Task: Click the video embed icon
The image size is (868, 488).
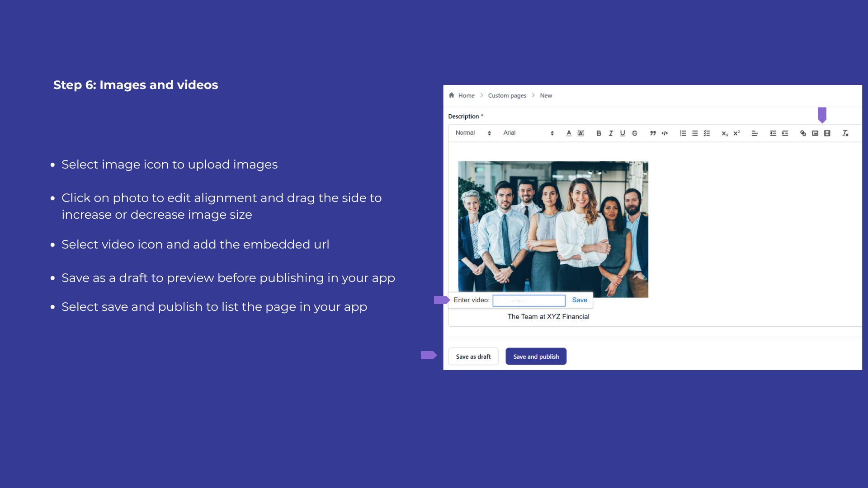Action: pos(827,133)
